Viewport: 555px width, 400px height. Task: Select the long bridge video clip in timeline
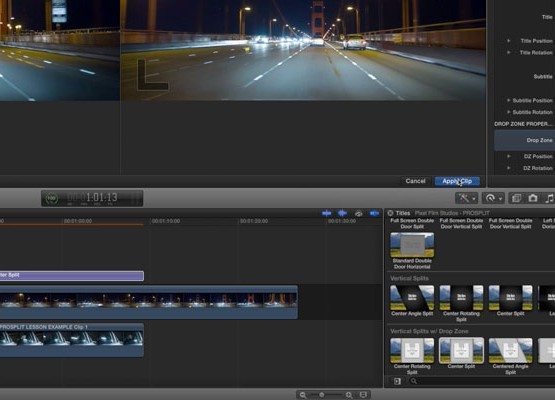pos(149,302)
